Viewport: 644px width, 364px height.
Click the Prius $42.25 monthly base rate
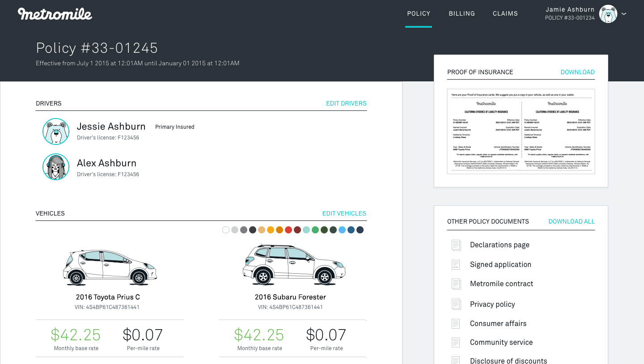click(76, 334)
